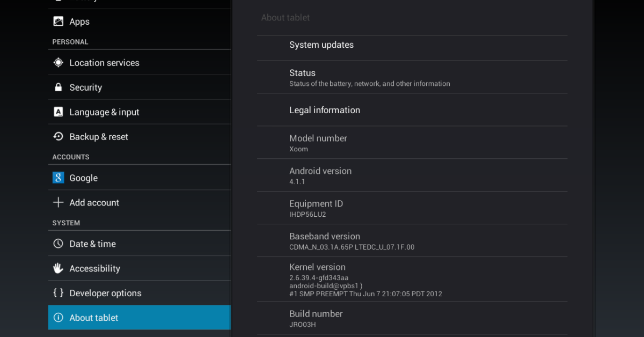Open the Developer options settings label
This screenshot has width=644, height=337.
[105, 293]
